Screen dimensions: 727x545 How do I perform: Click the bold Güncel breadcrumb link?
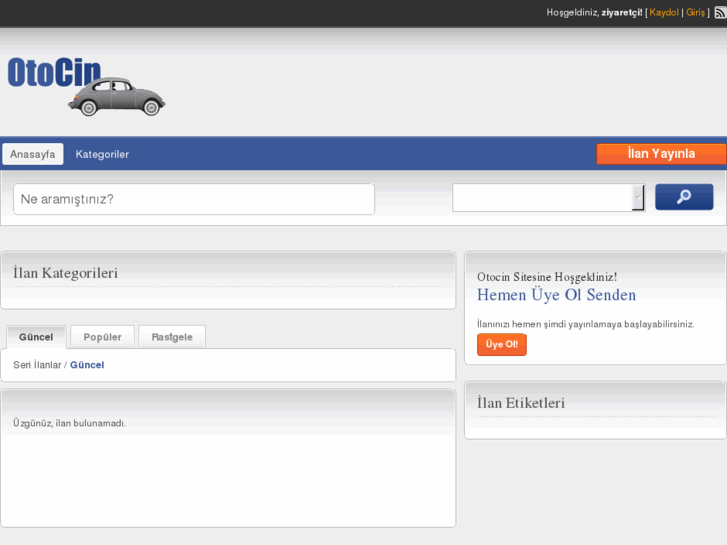pos(87,365)
